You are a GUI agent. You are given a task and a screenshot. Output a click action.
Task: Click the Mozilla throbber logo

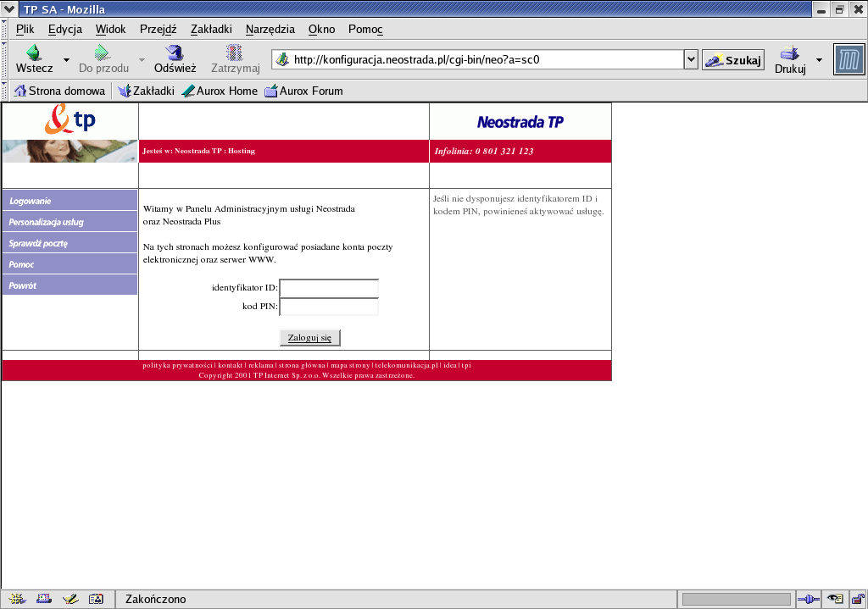pos(849,59)
